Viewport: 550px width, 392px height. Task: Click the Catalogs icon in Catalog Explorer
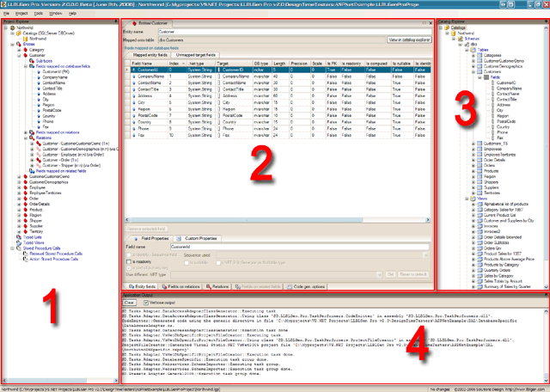447,28
